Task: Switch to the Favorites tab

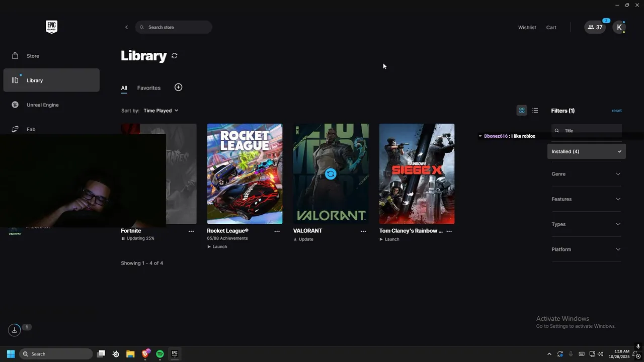Action: (149, 88)
